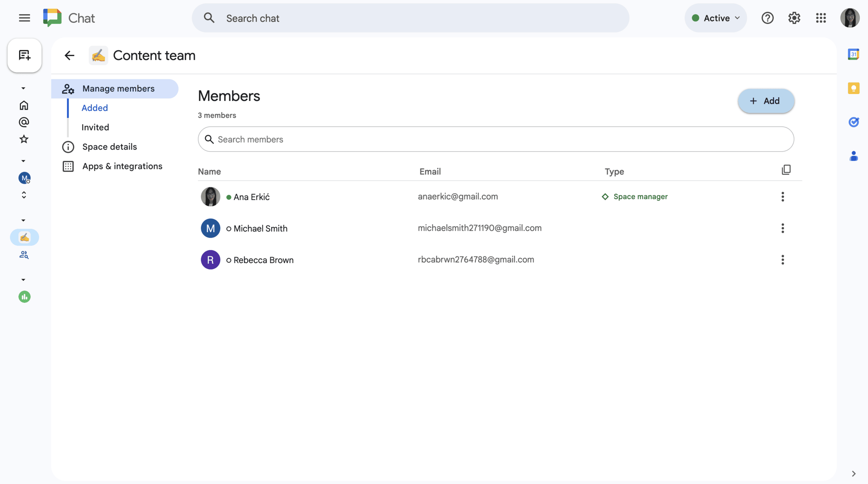Click the Add member button
868x484 pixels.
[766, 101]
